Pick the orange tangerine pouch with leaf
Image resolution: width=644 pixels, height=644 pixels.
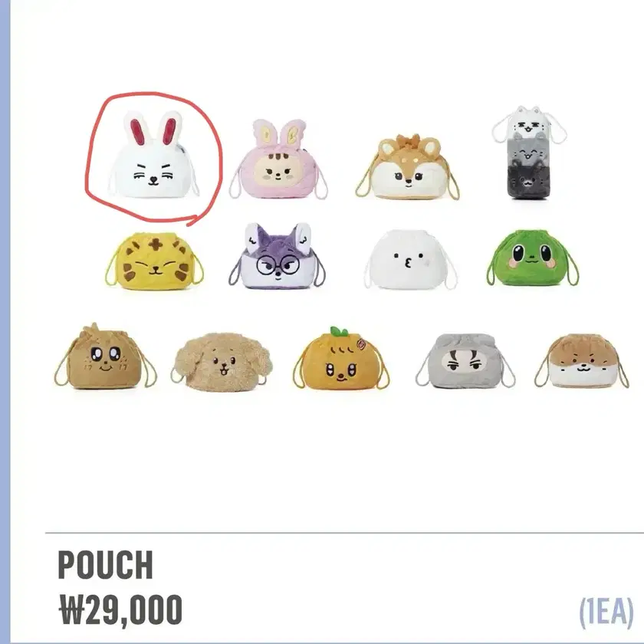point(341,358)
